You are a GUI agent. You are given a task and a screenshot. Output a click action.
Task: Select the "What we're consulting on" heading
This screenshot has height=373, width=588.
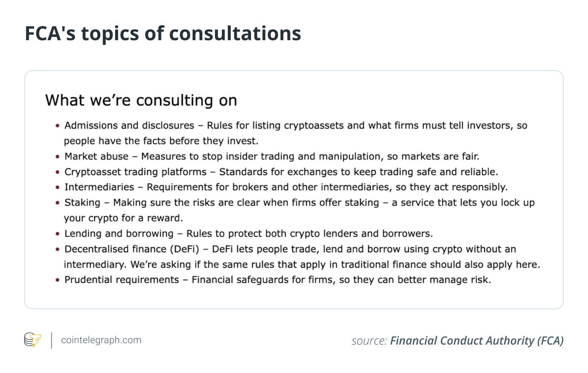pyautogui.click(x=141, y=100)
